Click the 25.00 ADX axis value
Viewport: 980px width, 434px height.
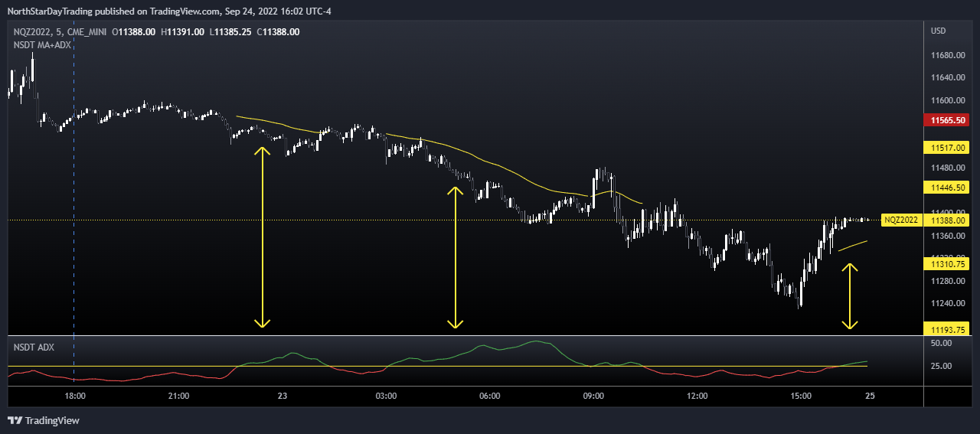click(x=941, y=366)
